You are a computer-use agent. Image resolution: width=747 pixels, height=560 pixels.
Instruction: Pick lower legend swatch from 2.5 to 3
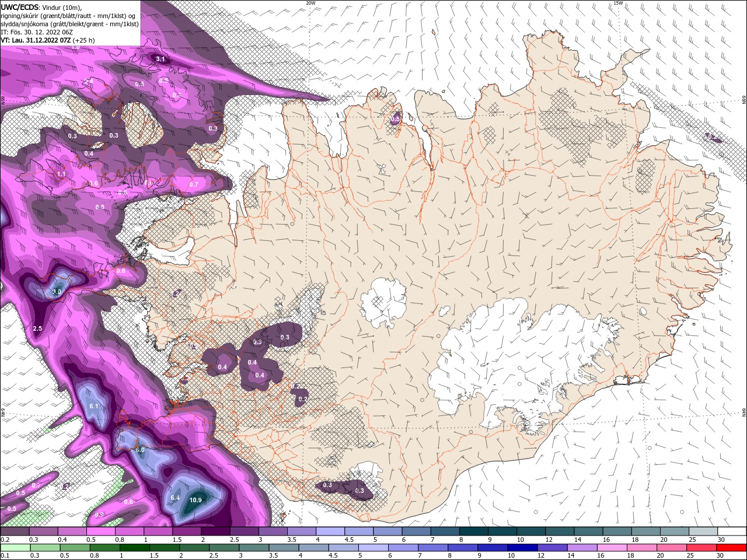[224, 548]
